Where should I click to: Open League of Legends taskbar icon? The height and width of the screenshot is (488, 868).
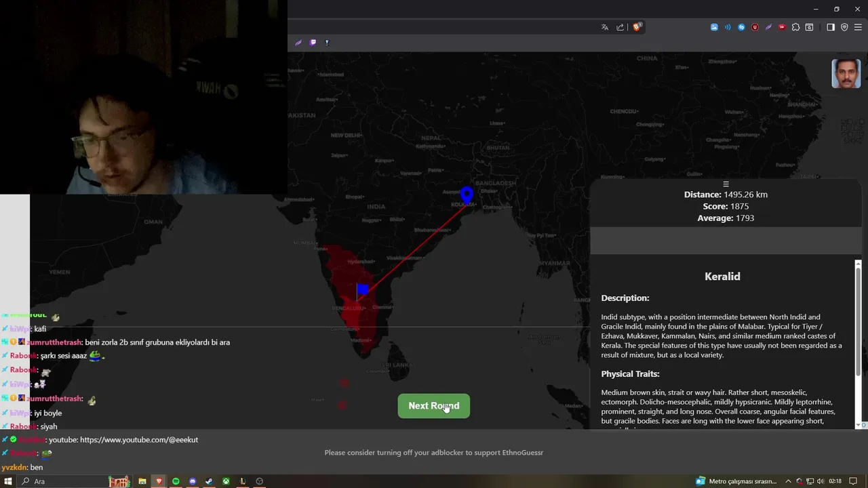(x=242, y=481)
